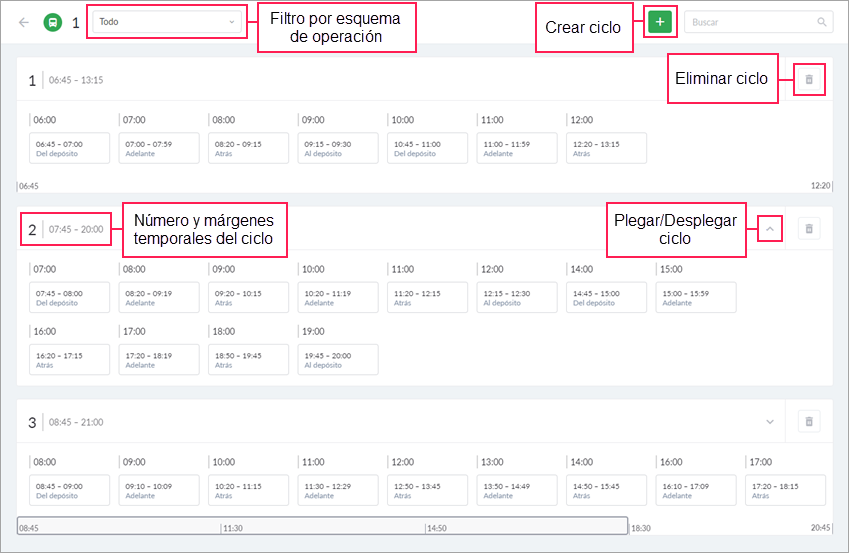The height and width of the screenshot is (553, 849).
Task: Collapse cycle 2 using chevron
Action: tap(770, 229)
